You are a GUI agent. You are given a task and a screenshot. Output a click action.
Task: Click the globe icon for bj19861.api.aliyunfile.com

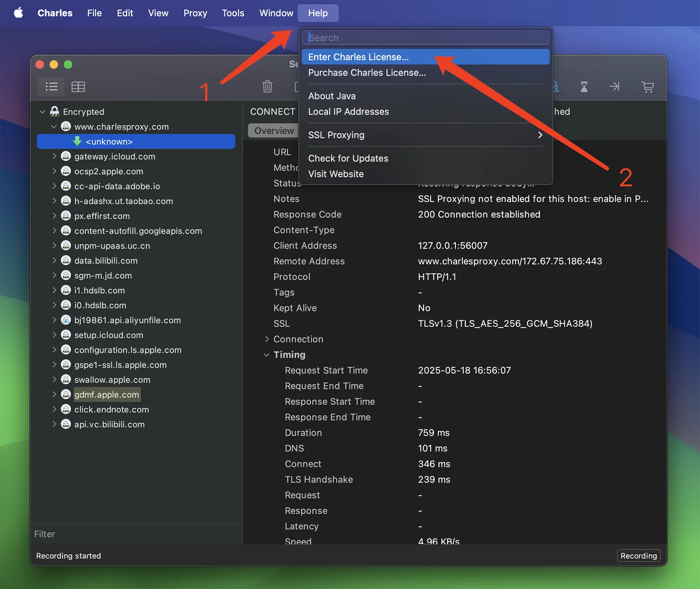click(66, 320)
